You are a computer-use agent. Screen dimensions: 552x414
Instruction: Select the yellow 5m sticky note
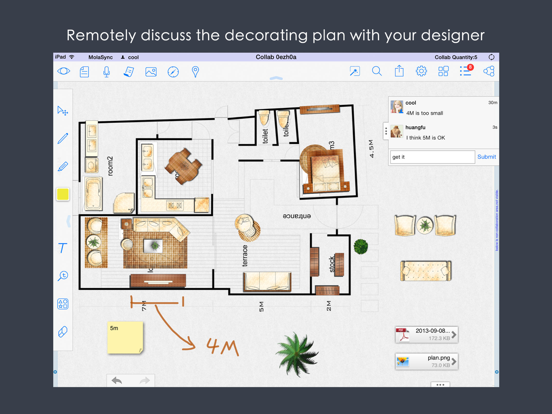point(125,338)
